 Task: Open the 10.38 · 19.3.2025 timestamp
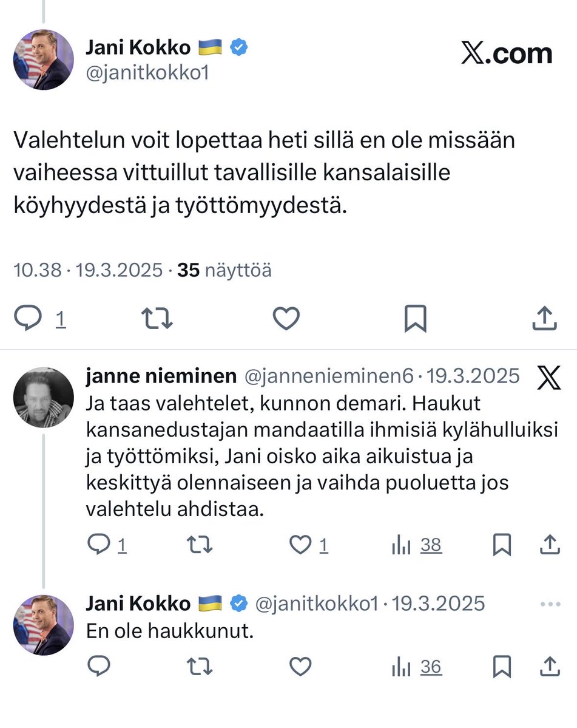tap(89, 270)
